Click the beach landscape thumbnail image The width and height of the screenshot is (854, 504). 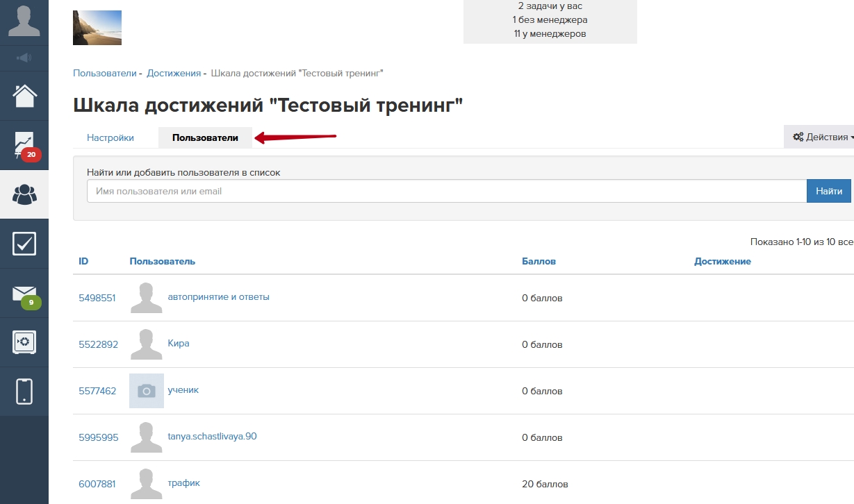(x=97, y=28)
